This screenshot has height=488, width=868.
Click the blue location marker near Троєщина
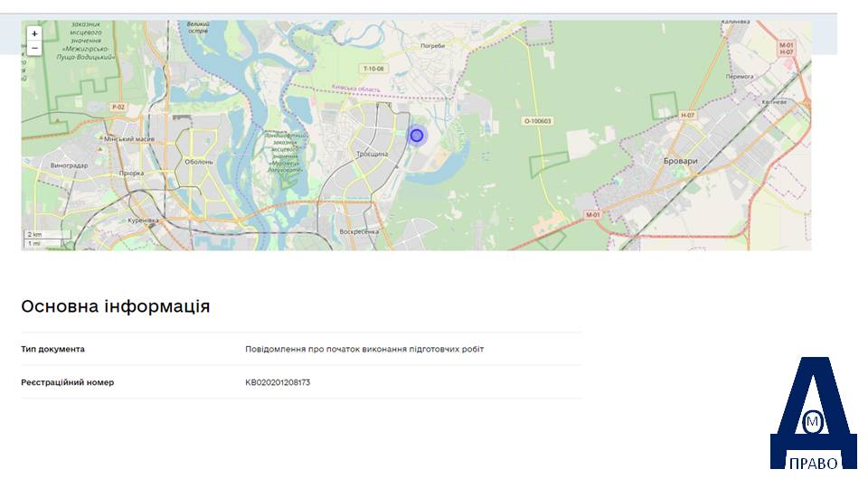pyautogui.click(x=417, y=135)
